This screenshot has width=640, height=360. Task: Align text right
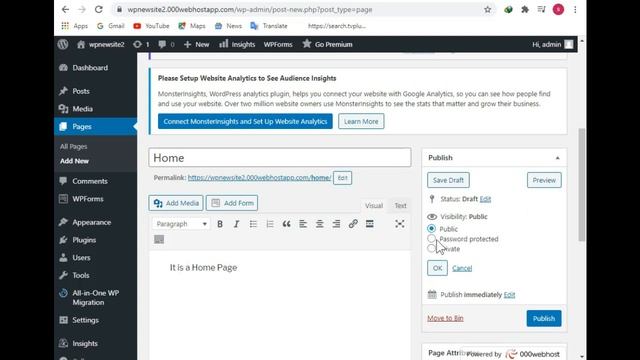point(336,224)
